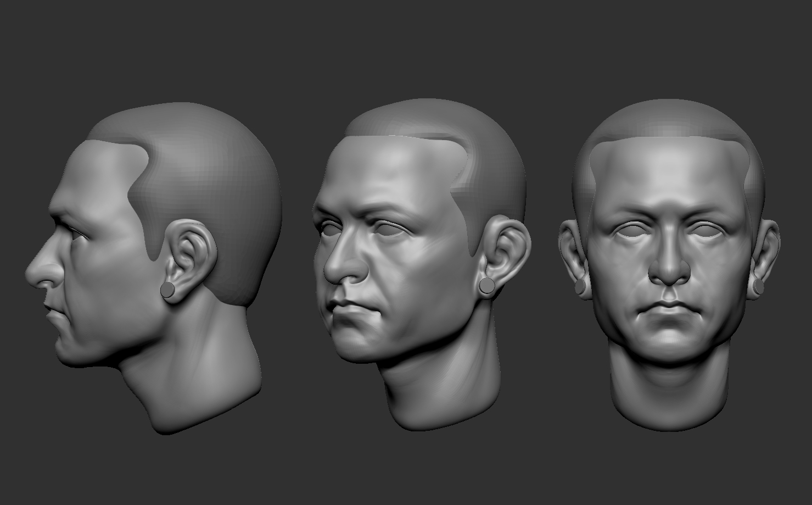Select the side-profile head sculpt

click(x=154, y=268)
